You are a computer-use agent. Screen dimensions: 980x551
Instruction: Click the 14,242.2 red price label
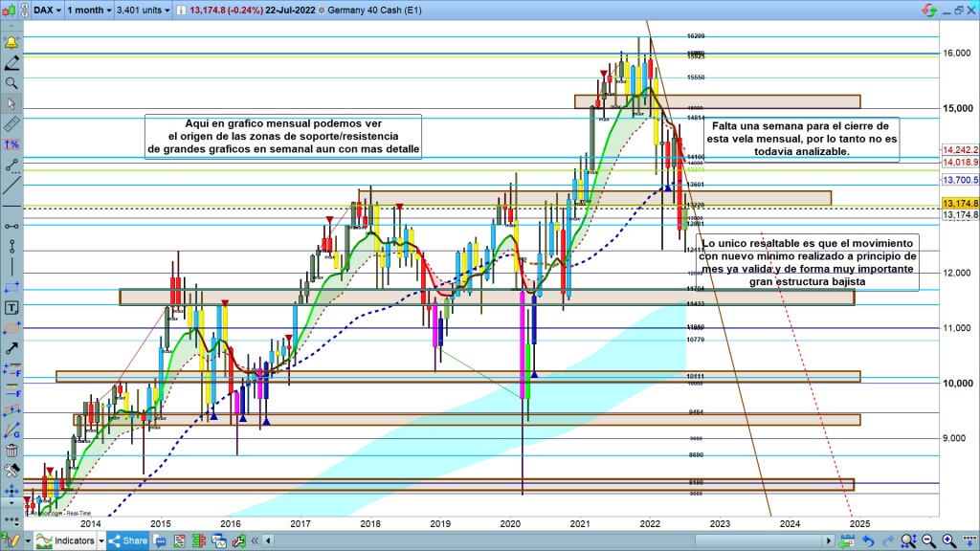[x=960, y=150]
